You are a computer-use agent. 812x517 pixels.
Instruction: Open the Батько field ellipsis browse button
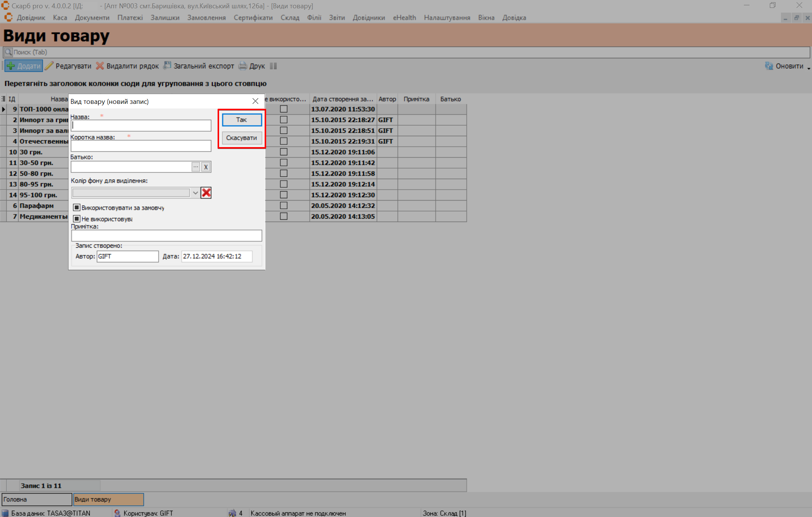click(196, 167)
